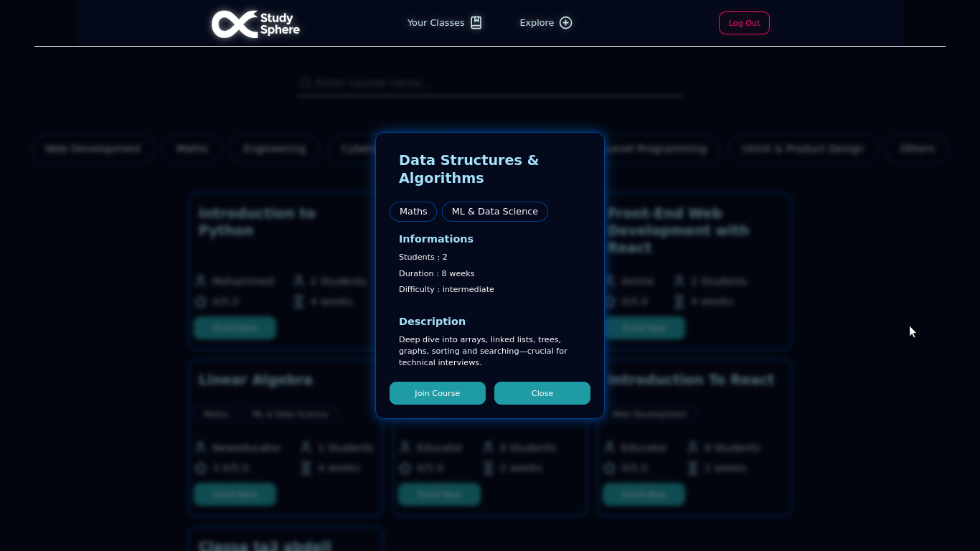Join the Data Structures & Algorithms course
This screenshot has width=980, height=551.
pyautogui.click(x=437, y=393)
